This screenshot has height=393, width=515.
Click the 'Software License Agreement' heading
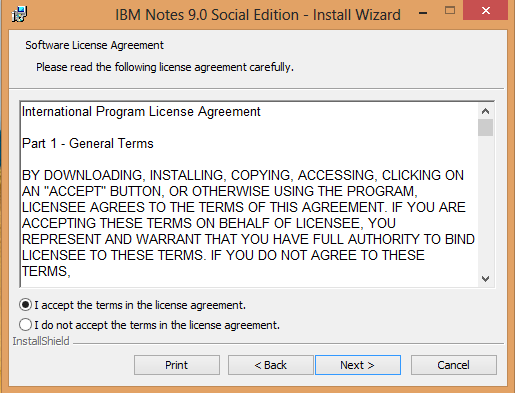pos(94,45)
